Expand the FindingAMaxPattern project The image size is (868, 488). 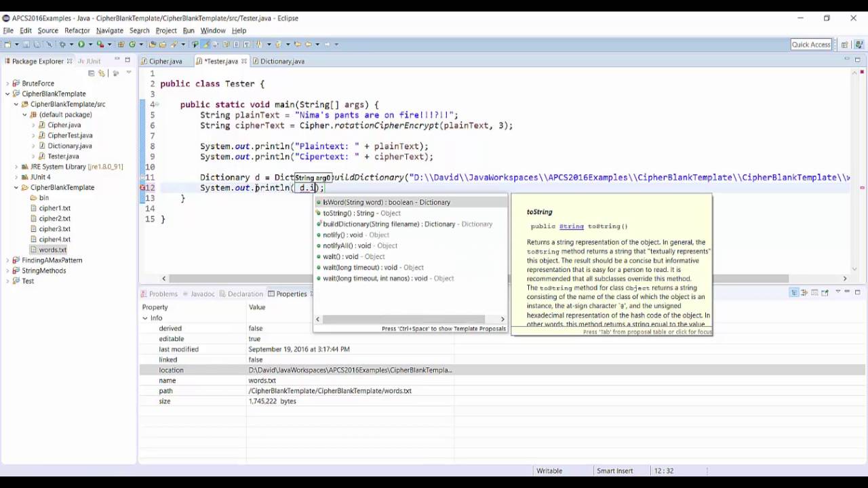[7, 260]
